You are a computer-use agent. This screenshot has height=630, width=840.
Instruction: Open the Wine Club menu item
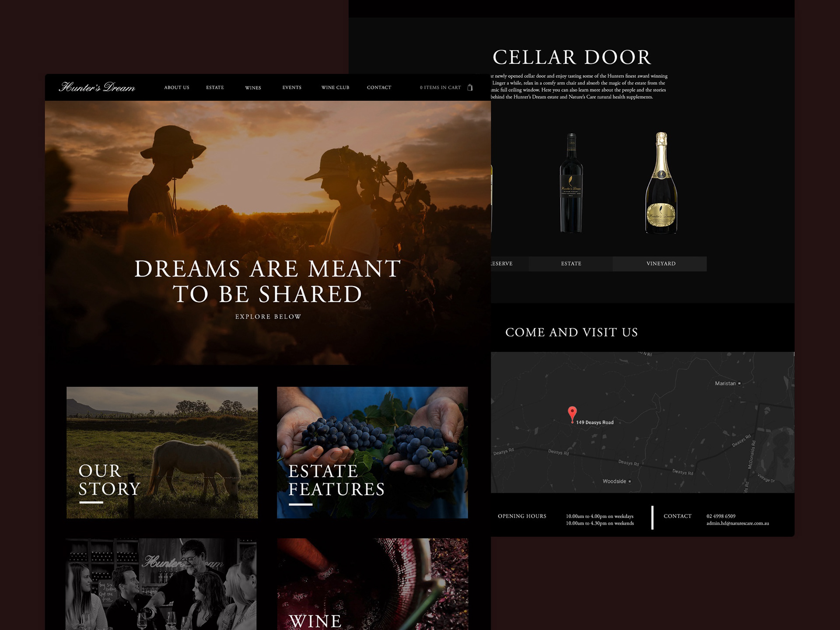click(335, 87)
